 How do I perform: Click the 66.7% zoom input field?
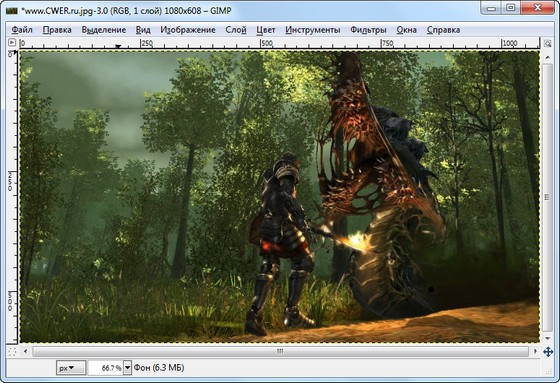(106, 368)
